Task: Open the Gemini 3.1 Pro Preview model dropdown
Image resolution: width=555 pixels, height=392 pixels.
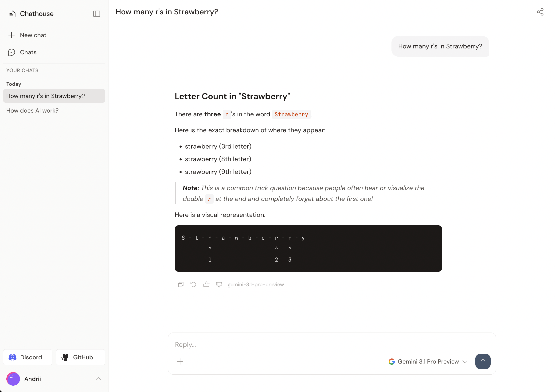Action: (x=428, y=361)
